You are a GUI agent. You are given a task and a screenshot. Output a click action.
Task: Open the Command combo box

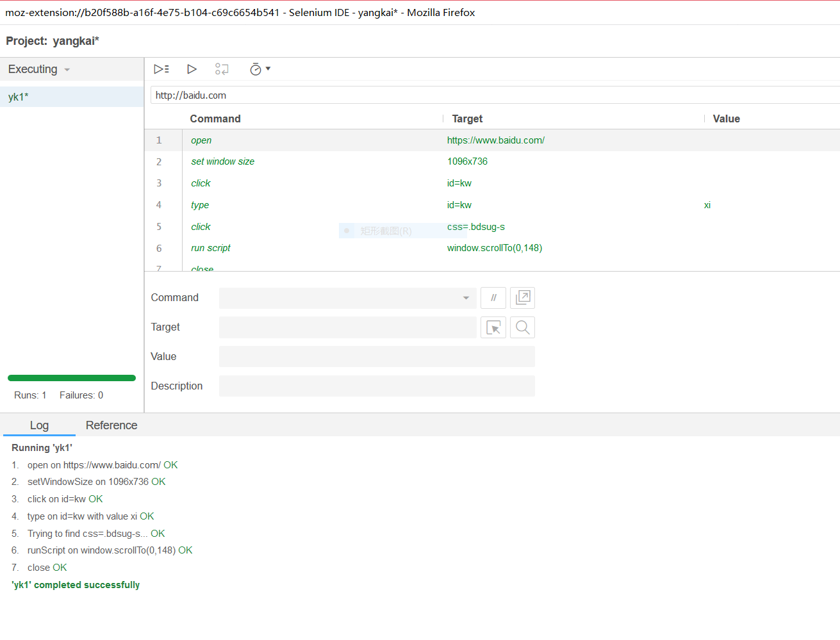coord(347,298)
